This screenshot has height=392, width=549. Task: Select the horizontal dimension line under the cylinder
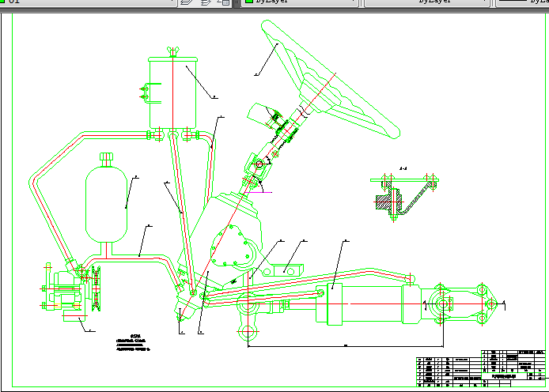[x=346, y=346]
